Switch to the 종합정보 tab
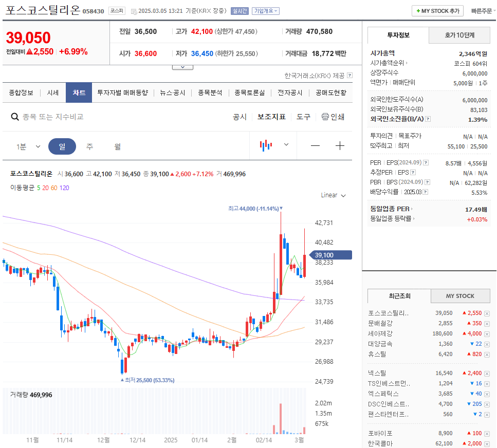The width and height of the screenshot is (497, 448). click(21, 93)
